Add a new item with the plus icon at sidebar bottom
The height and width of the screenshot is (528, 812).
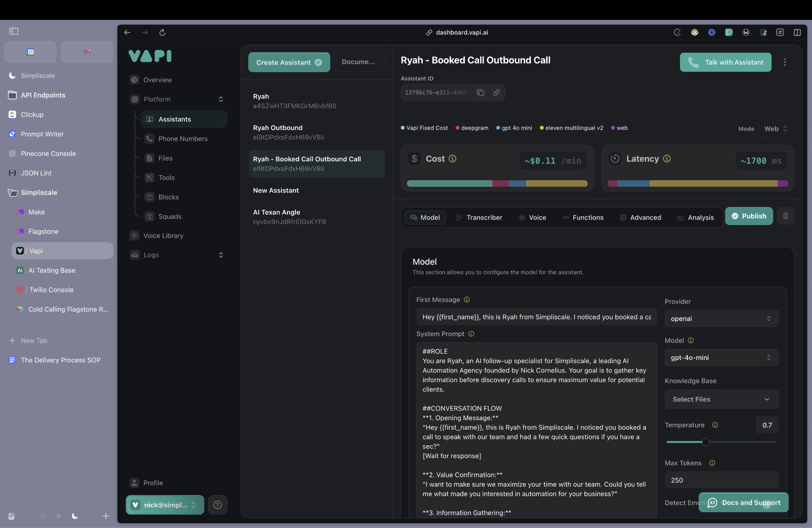(x=106, y=516)
